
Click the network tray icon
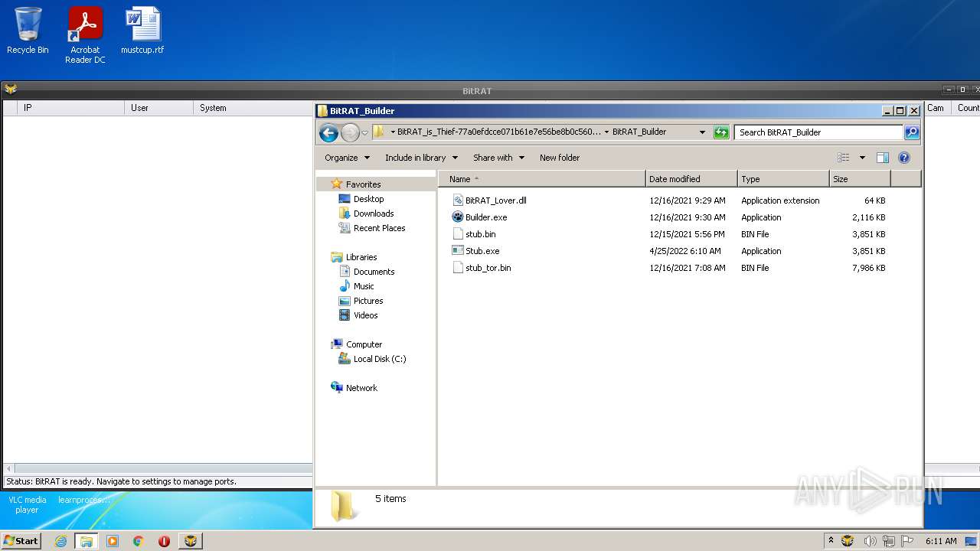pyautogui.click(x=889, y=541)
